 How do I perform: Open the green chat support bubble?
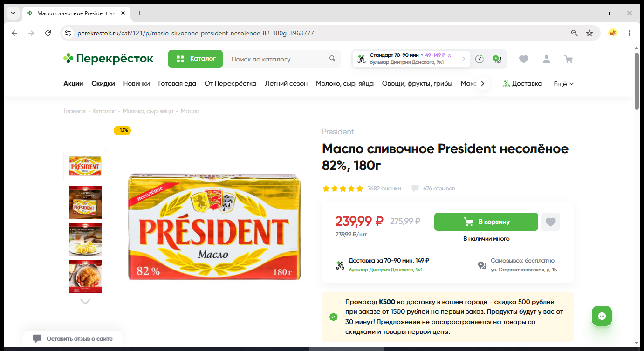point(602,316)
